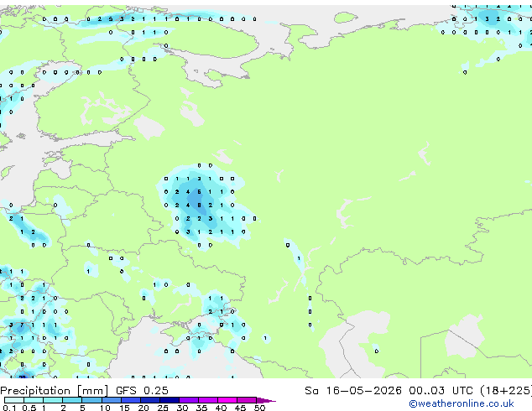
Task: Pick the 1–2 mm legend swatch
Action: click(x=53, y=400)
